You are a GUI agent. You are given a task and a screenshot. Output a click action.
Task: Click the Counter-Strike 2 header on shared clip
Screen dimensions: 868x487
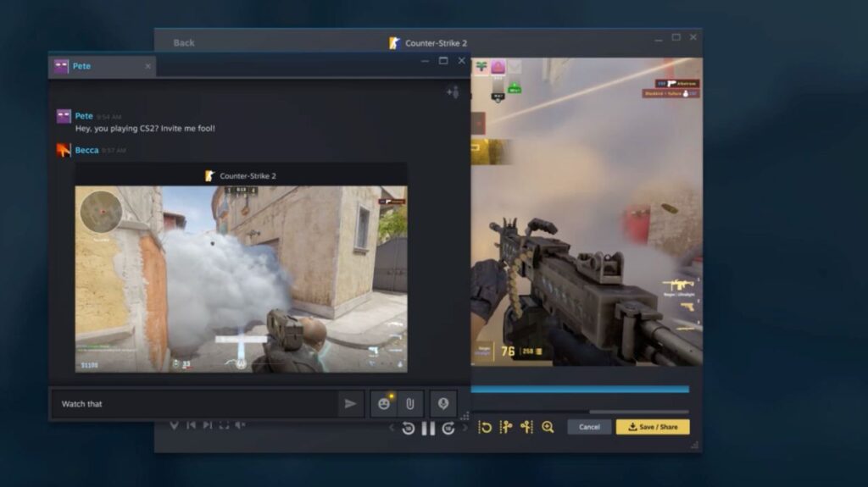pos(242,175)
